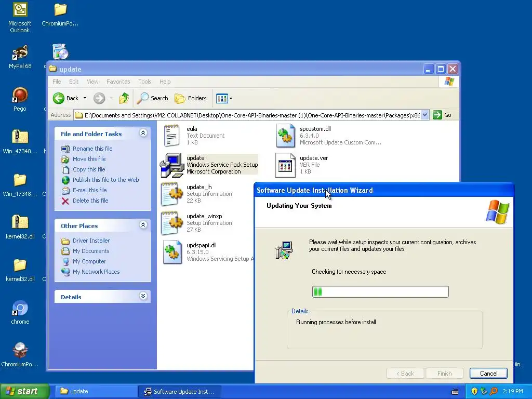The height and width of the screenshot is (399, 532).
Task: Expand the Address bar dropdown
Action: click(x=425, y=115)
